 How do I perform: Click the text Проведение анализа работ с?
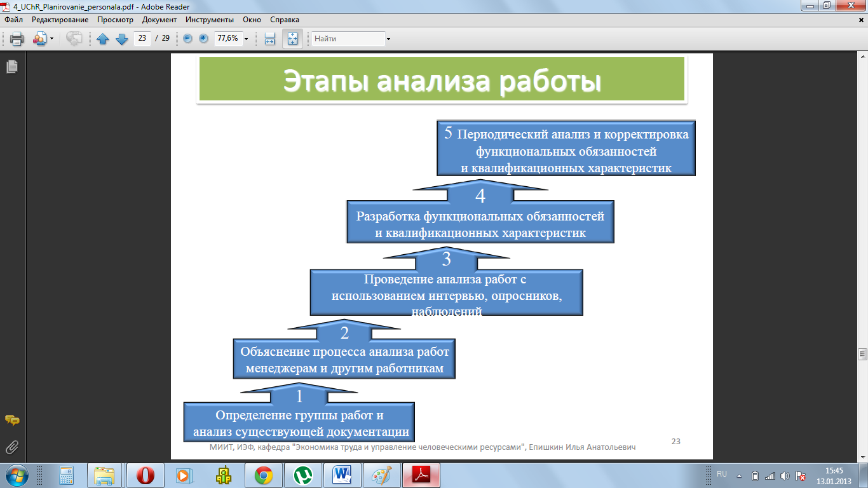(x=445, y=279)
